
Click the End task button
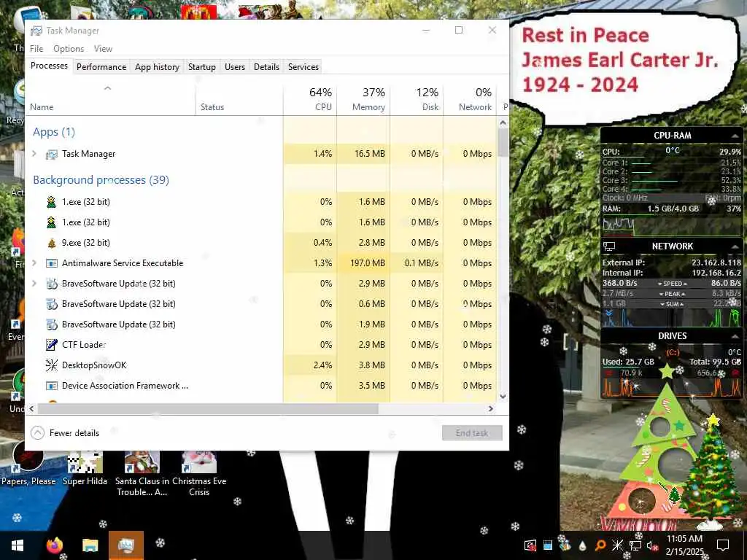(x=472, y=433)
